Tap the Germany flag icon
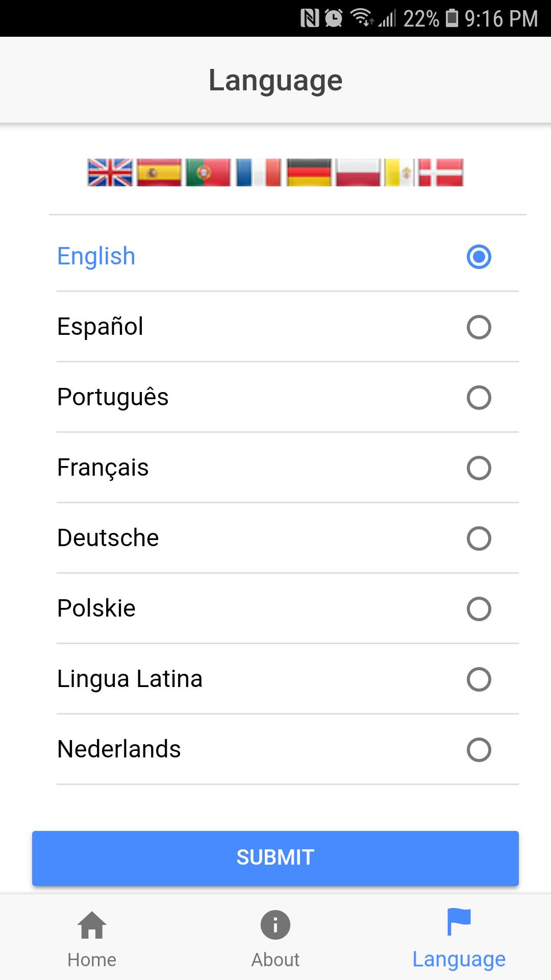This screenshot has width=551, height=980. [x=309, y=173]
